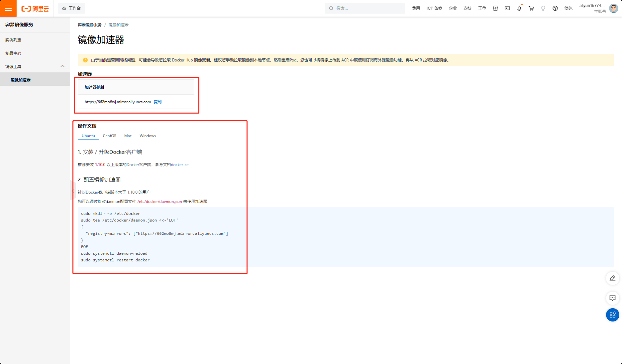Screen dimensions: 622x364
Task: Open the docker-ce documentation link
Action: [x=180, y=165]
